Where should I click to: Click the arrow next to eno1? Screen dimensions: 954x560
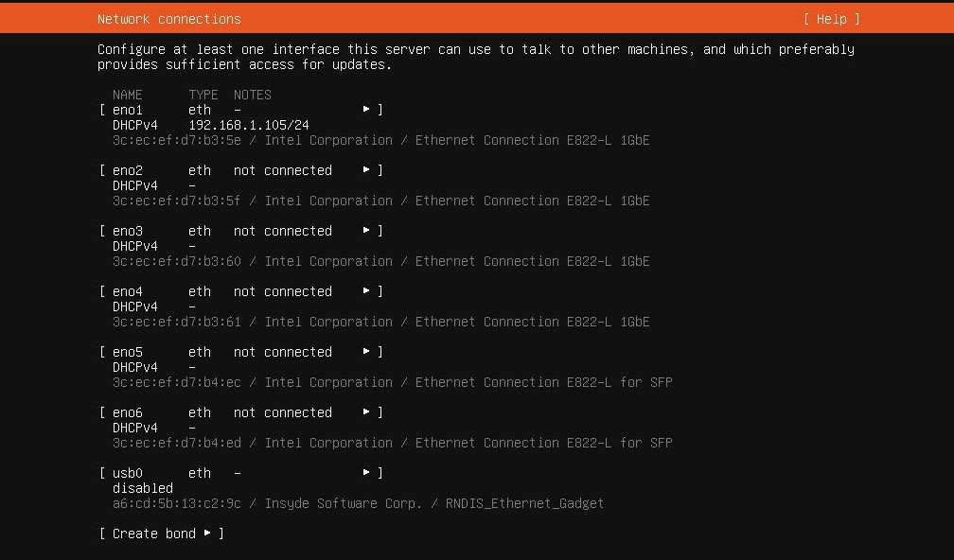[366, 110]
